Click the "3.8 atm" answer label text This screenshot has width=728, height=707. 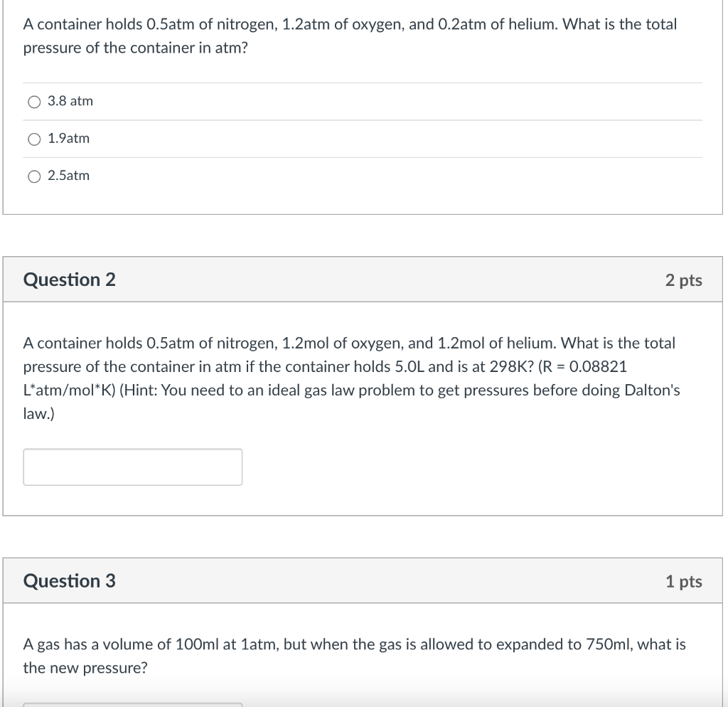coord(70,101)
